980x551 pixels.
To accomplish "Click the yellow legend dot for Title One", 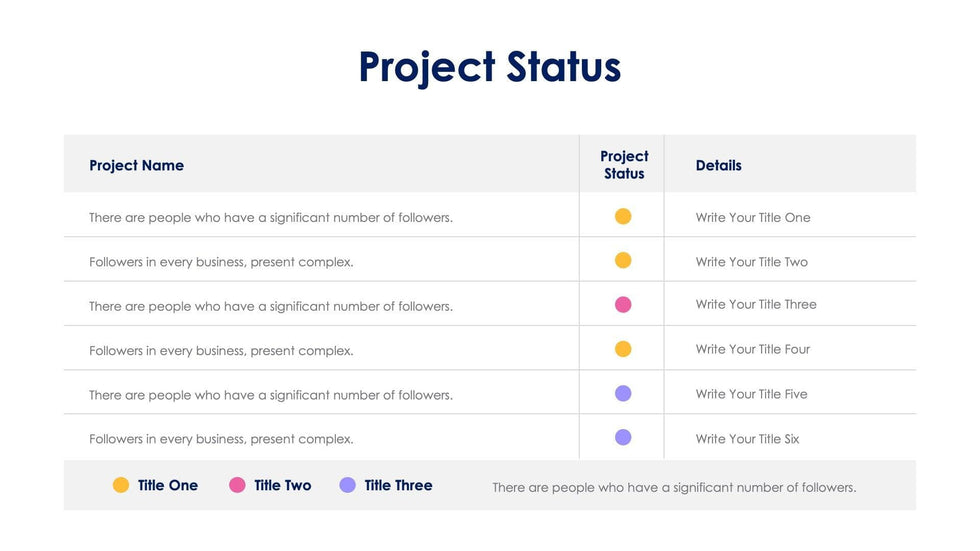I will (x=121, y=485).
